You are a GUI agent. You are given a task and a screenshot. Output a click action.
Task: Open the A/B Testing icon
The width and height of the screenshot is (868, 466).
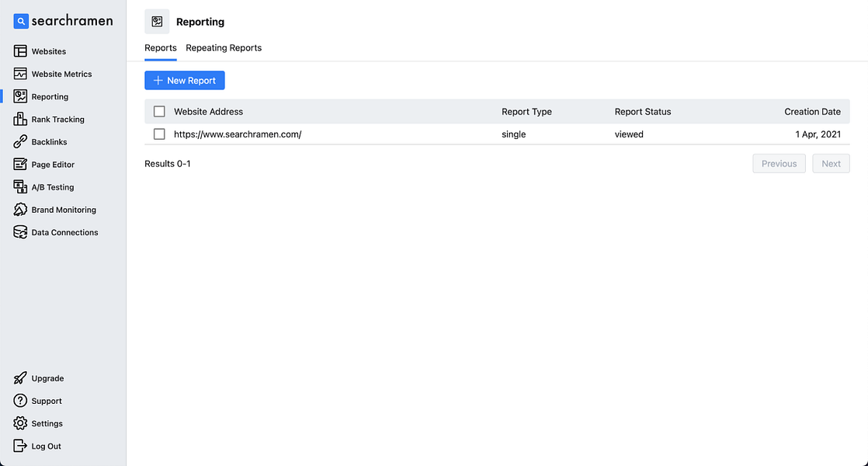coord(20,187)
